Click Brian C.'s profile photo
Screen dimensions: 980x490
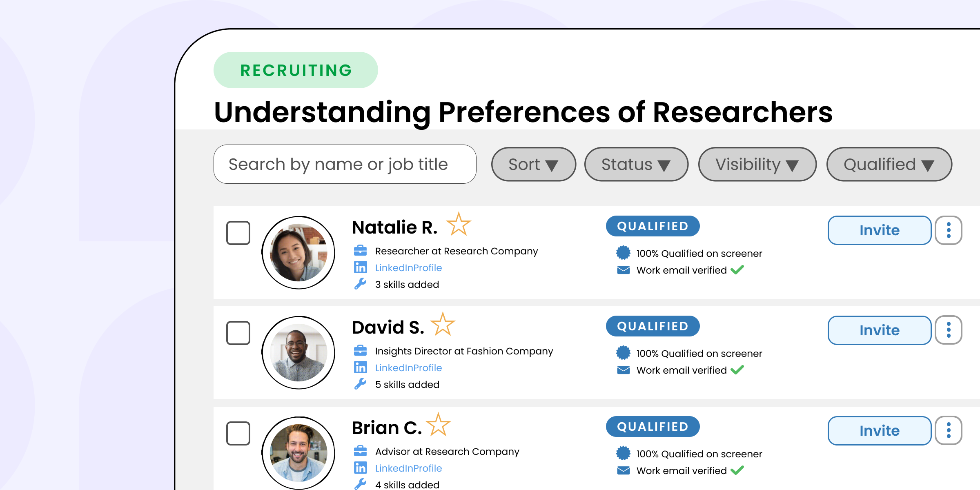(x=298, y=452)
